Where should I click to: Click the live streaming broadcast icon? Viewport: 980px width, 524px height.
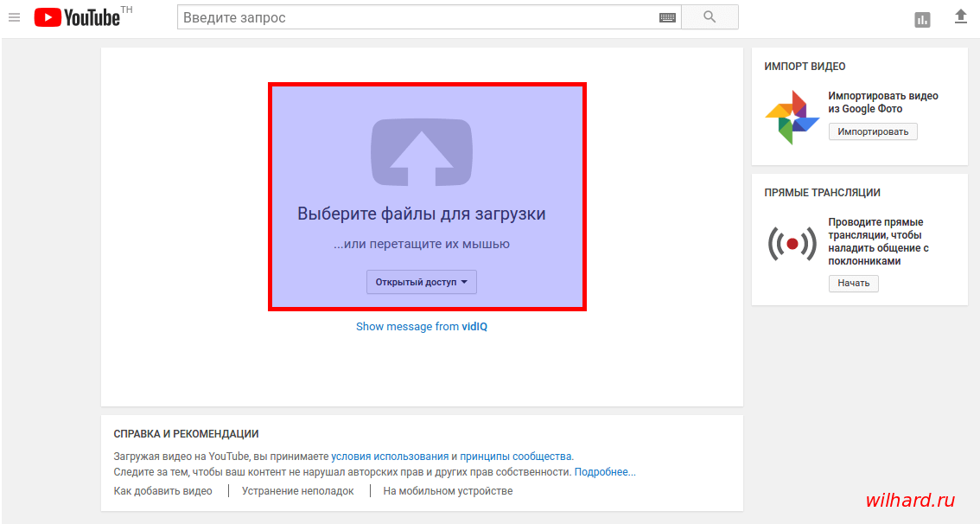click(792, 244)
